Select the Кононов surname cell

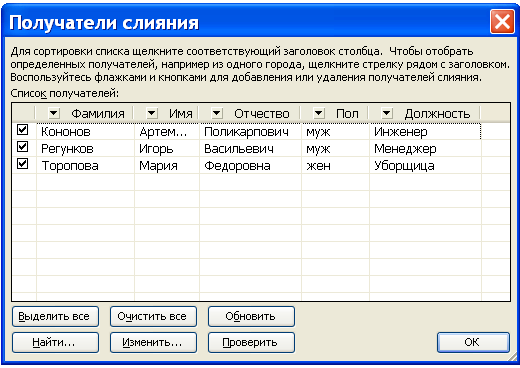85,132
